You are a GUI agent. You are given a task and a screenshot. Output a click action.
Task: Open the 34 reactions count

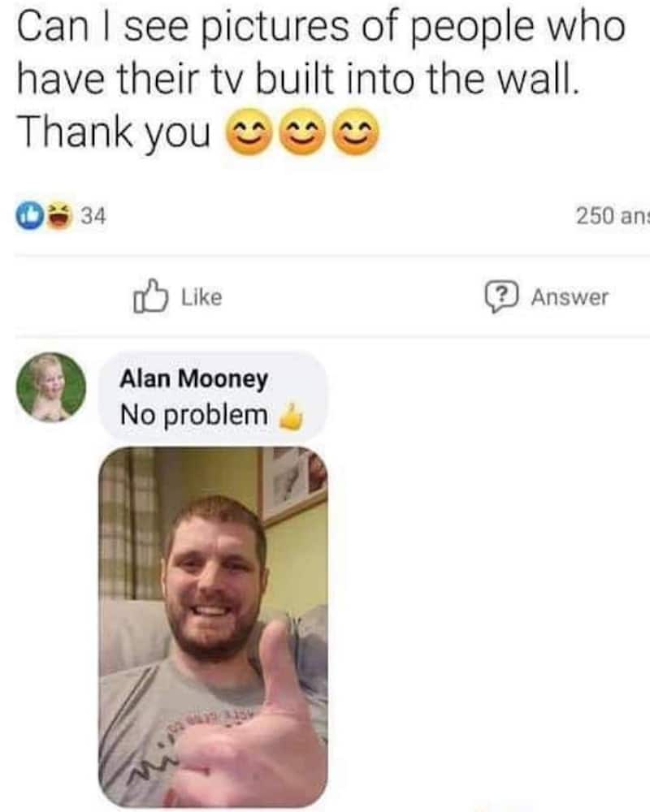(x=93, y=216)
